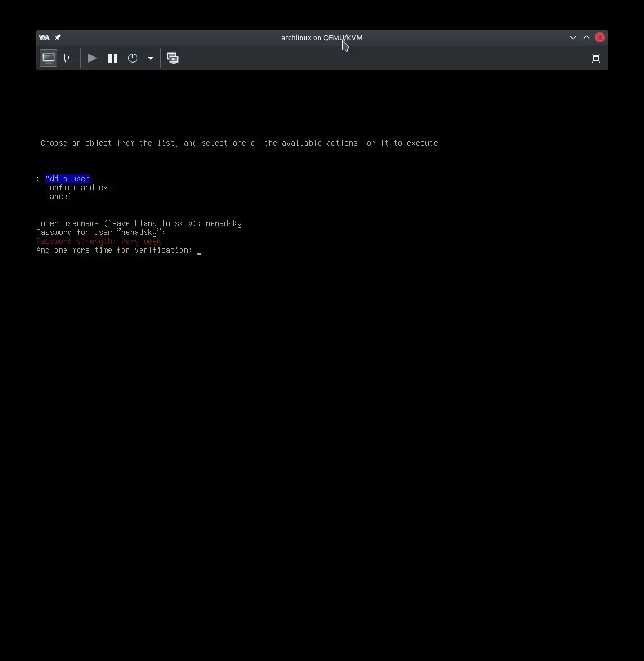Maximize the archlinux VM window

click(587, 37)
